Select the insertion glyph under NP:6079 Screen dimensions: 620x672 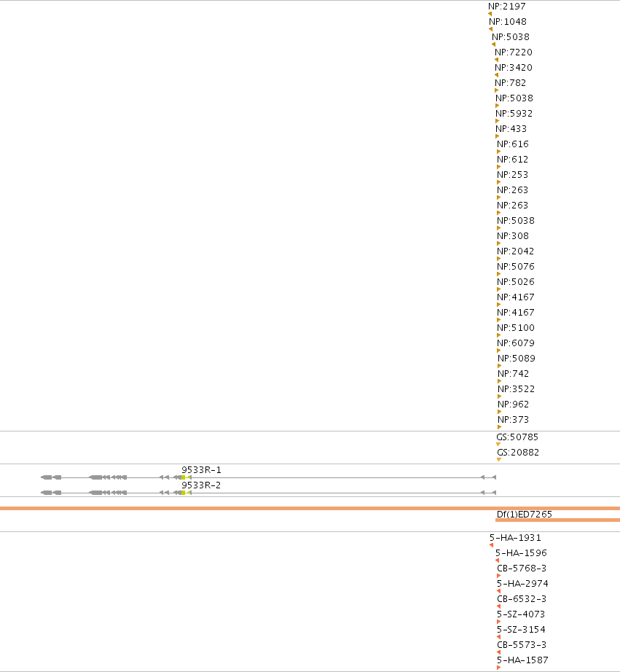tap(499, 351)
